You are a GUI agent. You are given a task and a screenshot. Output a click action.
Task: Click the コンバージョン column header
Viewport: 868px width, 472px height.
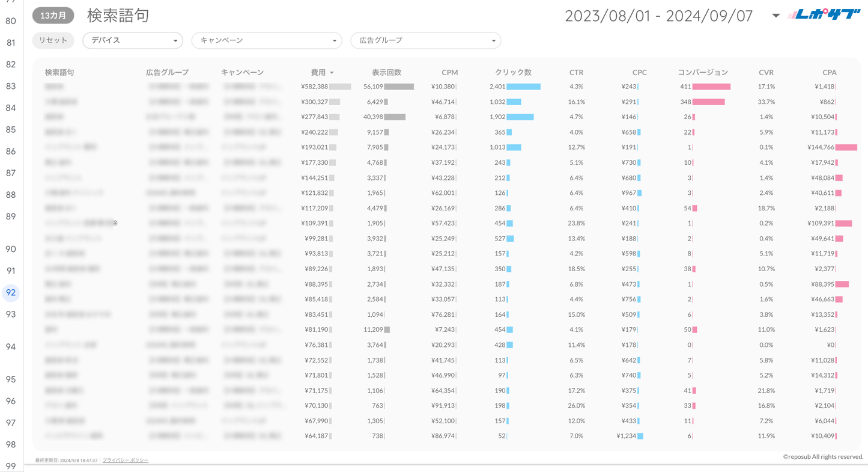click(702, 72)
